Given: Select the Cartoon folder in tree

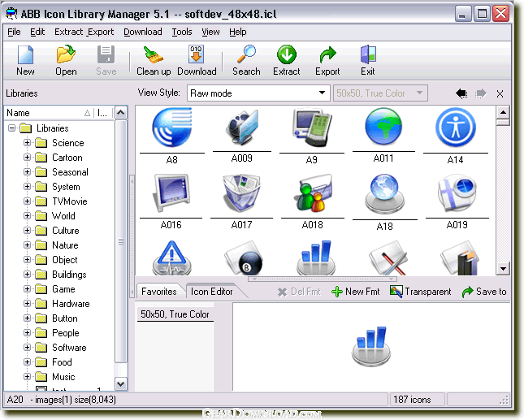Looking at the screenshot, I should [x=67, y=158].
